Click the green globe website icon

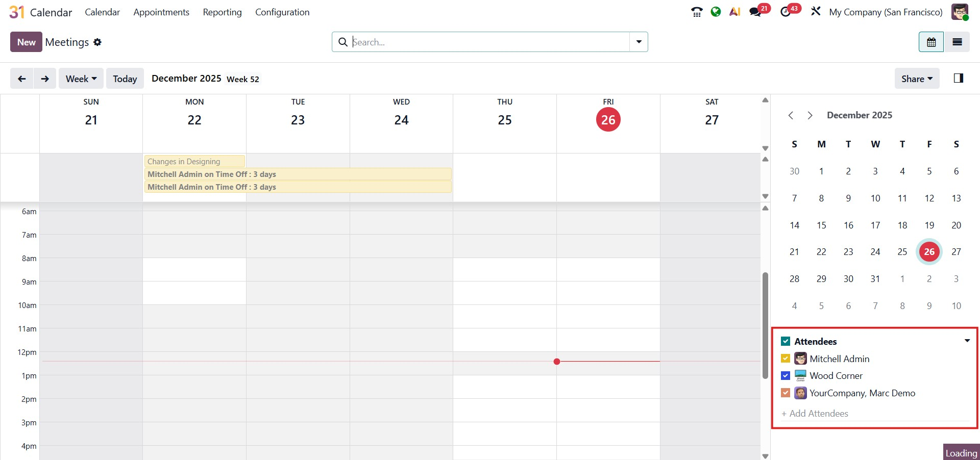pyautogui.click(x=716, y=12)
